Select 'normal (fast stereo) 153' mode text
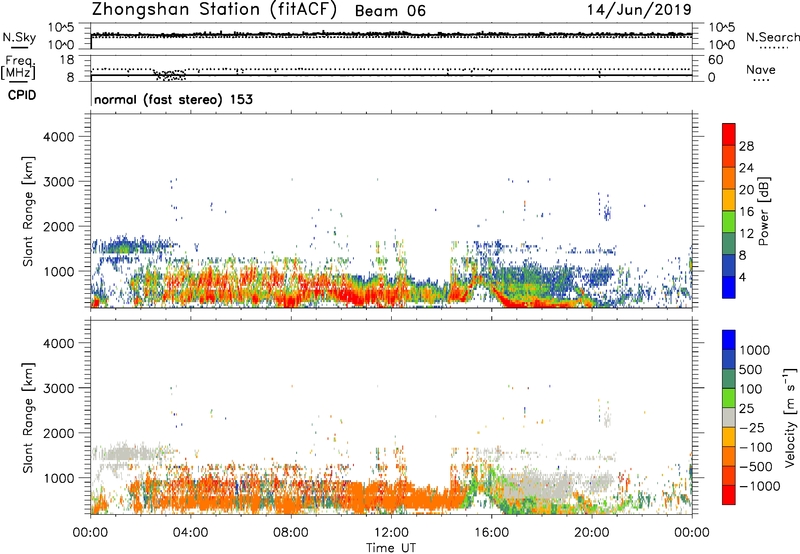800x554 pixels. click(173, 100)
